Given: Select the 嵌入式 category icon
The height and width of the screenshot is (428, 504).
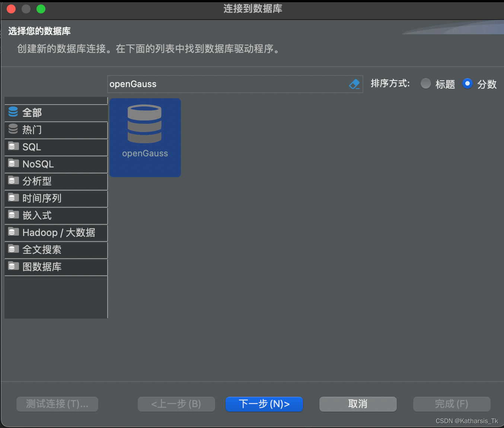Looking at the screenshot, I should click(x=13, y=214).
